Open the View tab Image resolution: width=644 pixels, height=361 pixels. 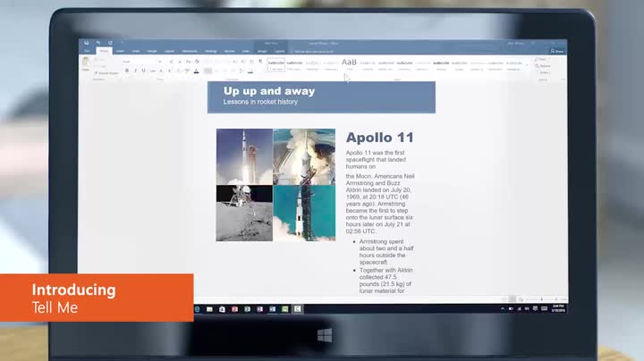pyautogui.click(x=246, y=51)
